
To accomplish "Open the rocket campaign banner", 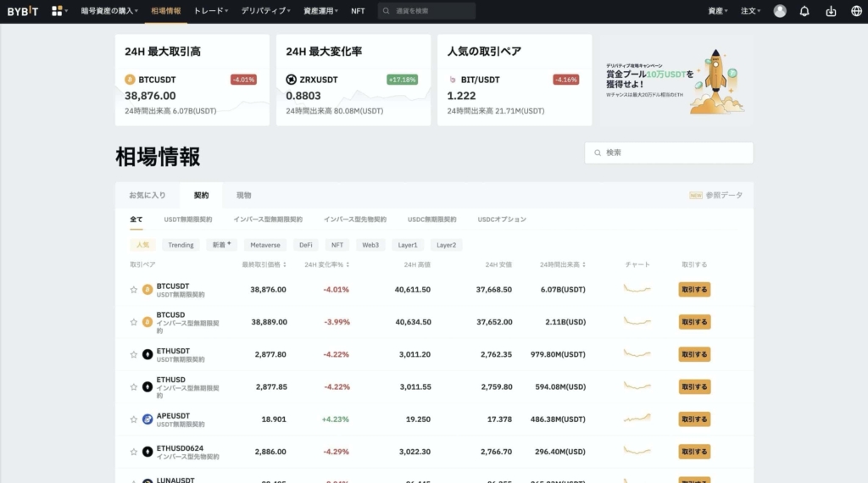I will pos(676,80).
